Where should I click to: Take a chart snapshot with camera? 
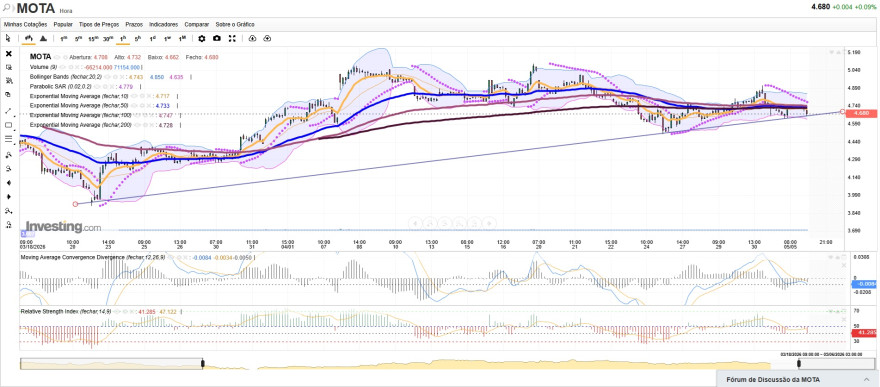[217, 38]
